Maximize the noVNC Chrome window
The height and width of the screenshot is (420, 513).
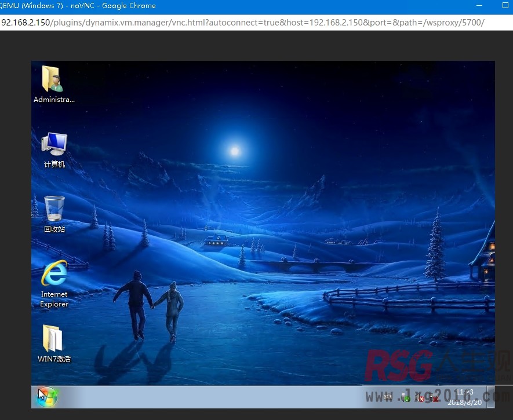click(505, 6)
